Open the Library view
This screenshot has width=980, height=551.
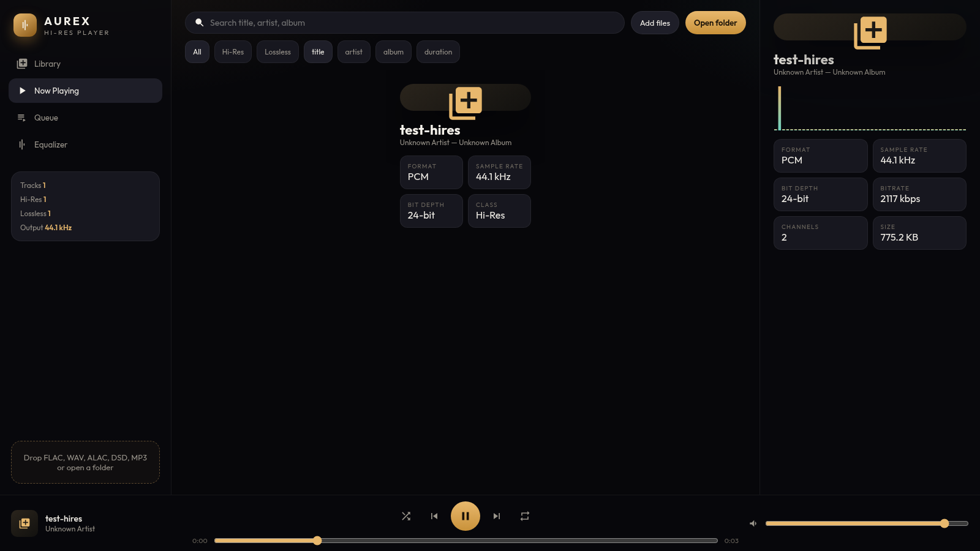point(85,64)
